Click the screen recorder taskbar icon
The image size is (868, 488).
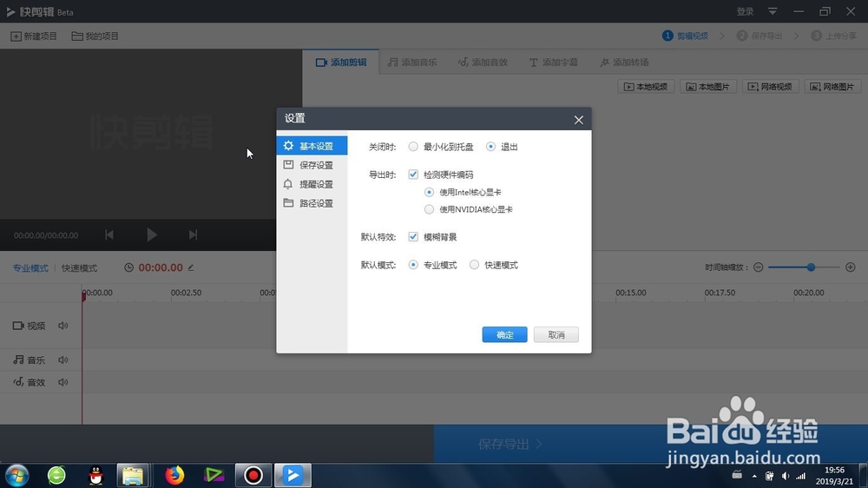253,475
